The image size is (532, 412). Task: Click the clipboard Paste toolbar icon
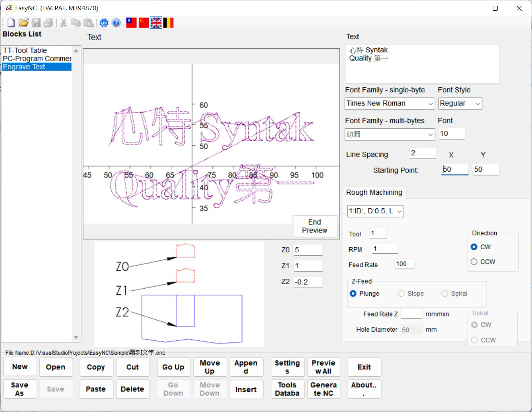[88, 23]
